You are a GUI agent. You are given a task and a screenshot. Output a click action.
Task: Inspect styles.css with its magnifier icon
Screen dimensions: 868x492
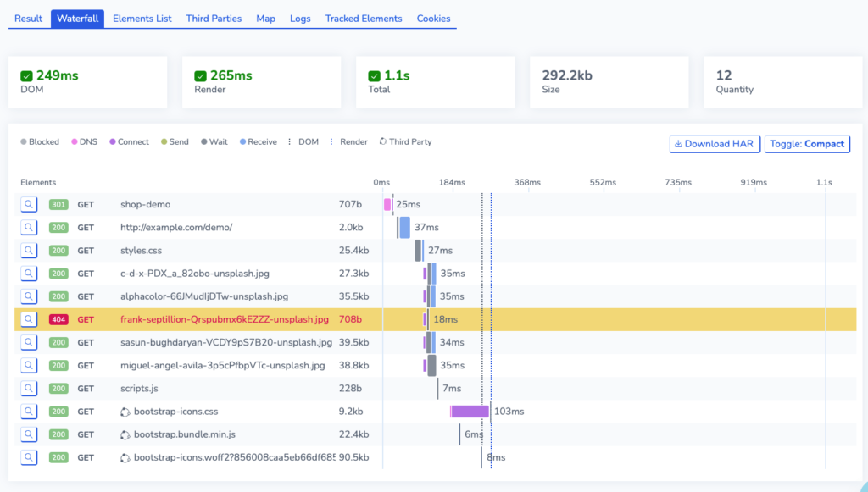[x=29, y=251]
